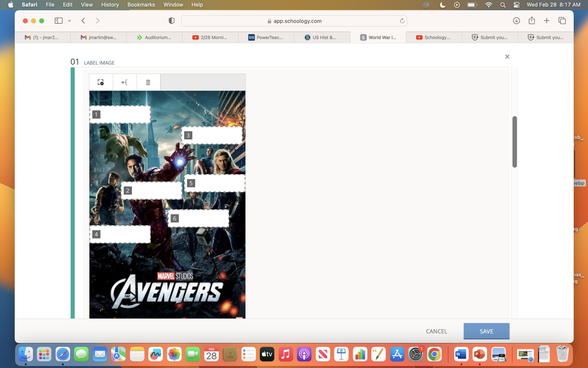Click the trash delete icon in image toolbar
Image resolution: width=588 pixels, height=368 pixels.
(148, 82)
